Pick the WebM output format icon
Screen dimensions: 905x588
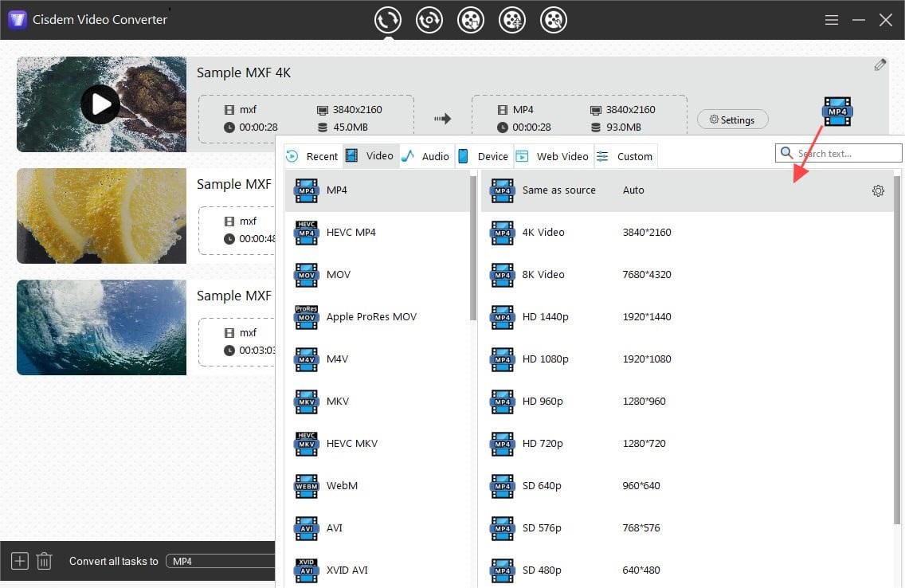(306, 485)
